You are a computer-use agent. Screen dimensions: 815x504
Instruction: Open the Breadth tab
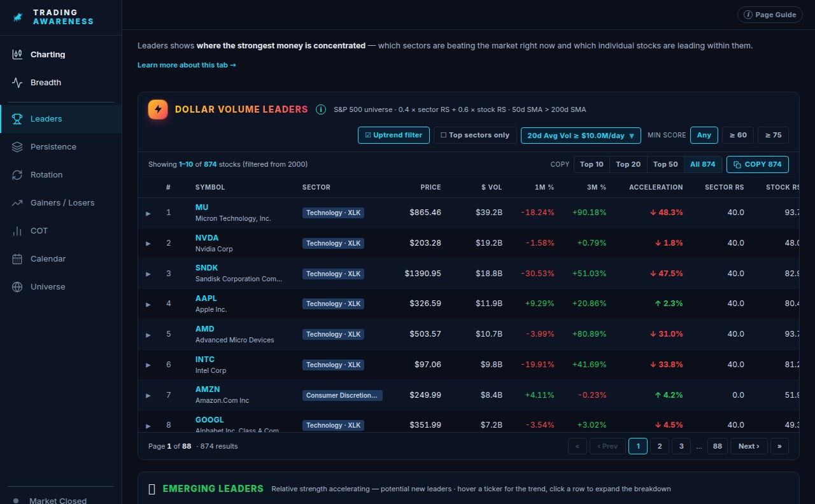tap(60, 83)
